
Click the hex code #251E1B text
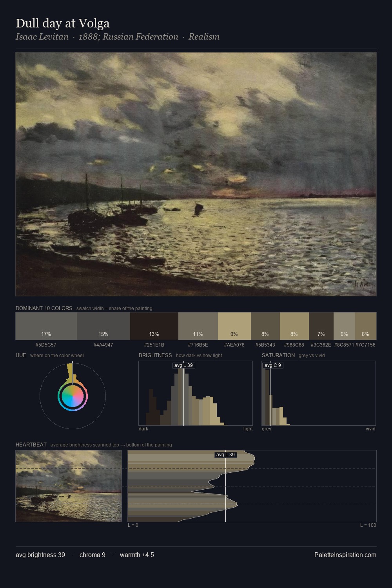154,345
